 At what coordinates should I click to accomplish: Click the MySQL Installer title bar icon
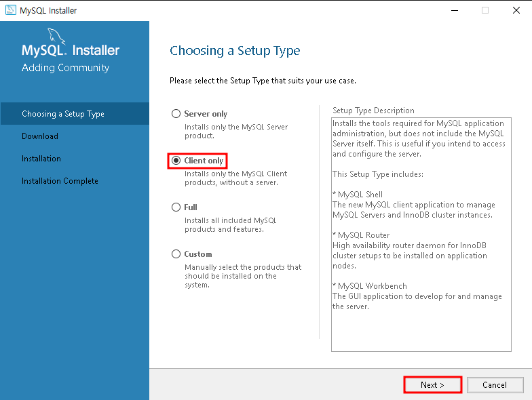pos(11,10)
